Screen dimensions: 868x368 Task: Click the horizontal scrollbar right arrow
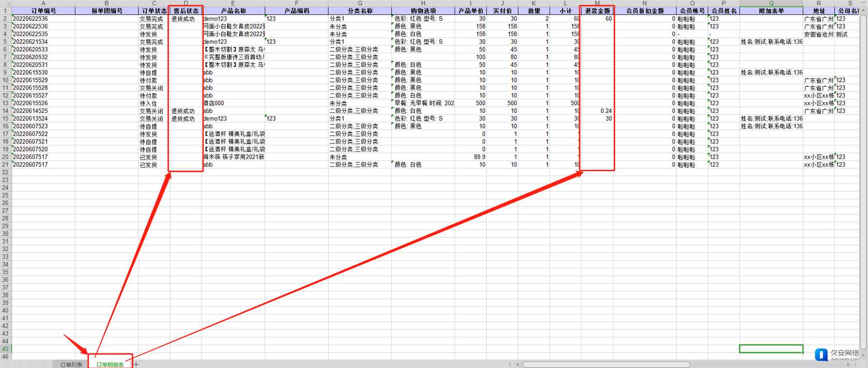pyautogui.click(x=848, y=364)
